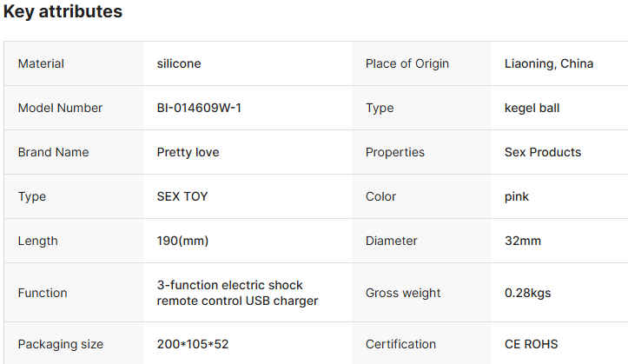Screen dimensions: 628x364
Task: Click the 0.28kgs weight value
Action: coord(526,293)
